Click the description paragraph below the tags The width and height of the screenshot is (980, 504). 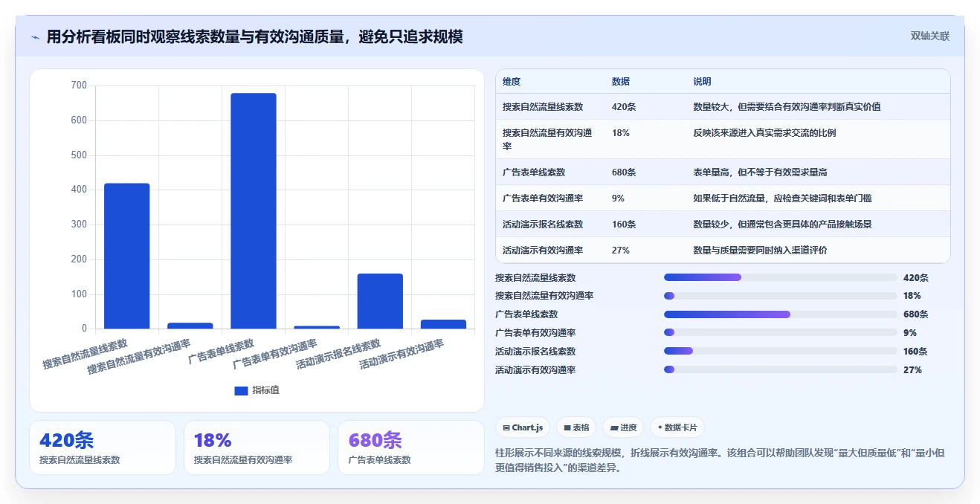click(720, 460)
